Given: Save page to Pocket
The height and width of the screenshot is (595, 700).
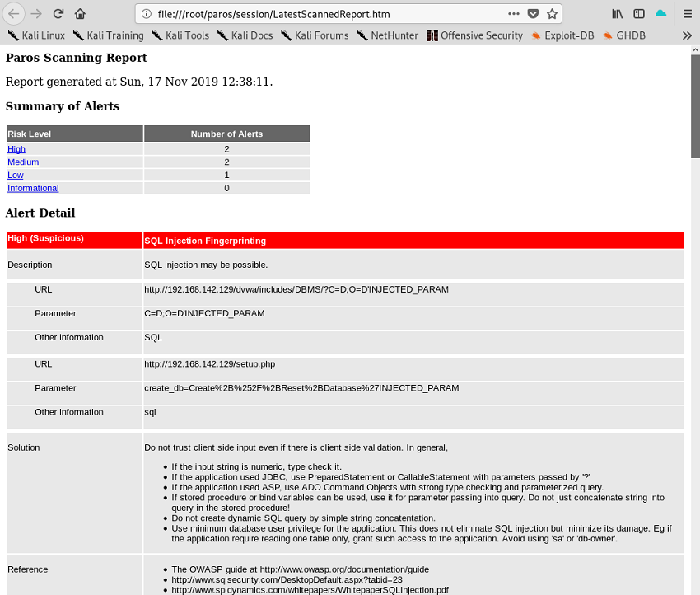Looking at the screenshot, I should [x=533, y=14].
